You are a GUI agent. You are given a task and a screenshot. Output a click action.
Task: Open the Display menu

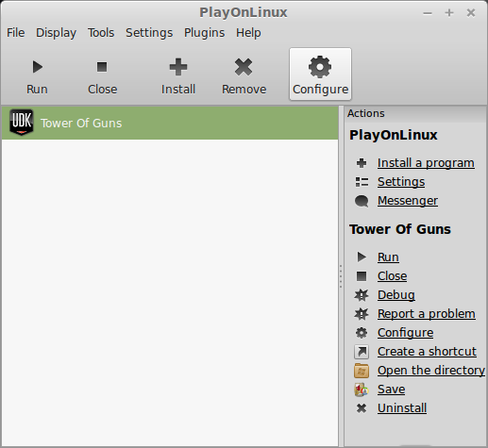pos(56,33)
